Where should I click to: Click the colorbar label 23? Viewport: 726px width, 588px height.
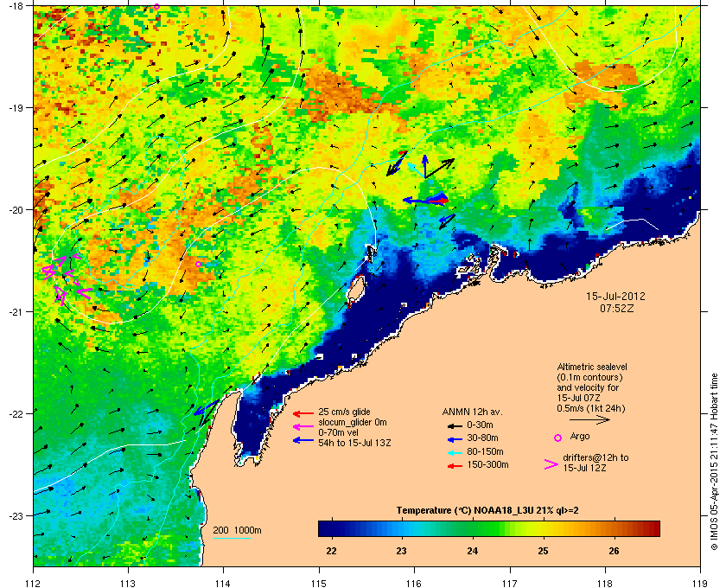[x=401, y=552]
